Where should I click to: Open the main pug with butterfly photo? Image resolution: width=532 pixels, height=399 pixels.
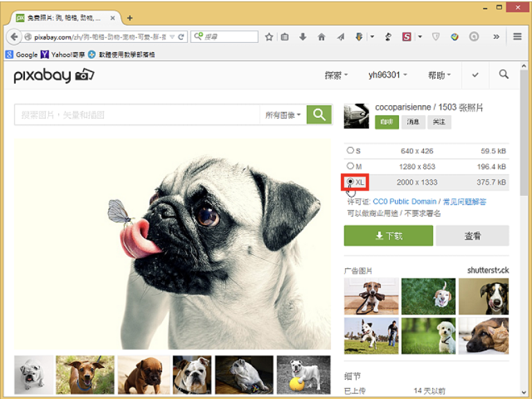coord(172,244)
